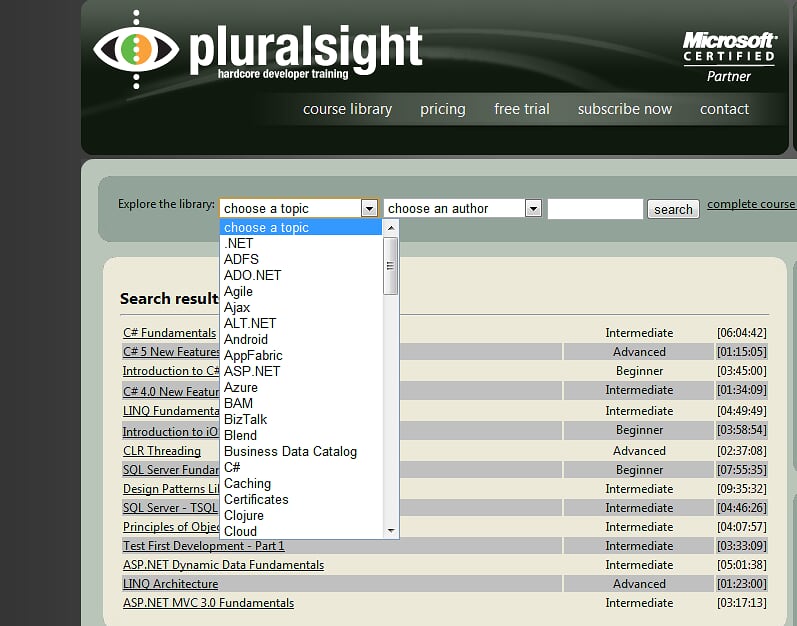Click the [03:17:13] duration text

(x=742, y=603)
